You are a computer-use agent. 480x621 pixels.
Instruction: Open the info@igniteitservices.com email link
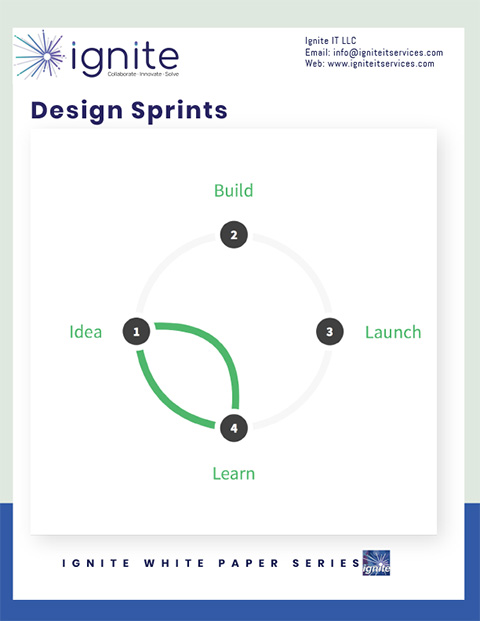[388, 52]
